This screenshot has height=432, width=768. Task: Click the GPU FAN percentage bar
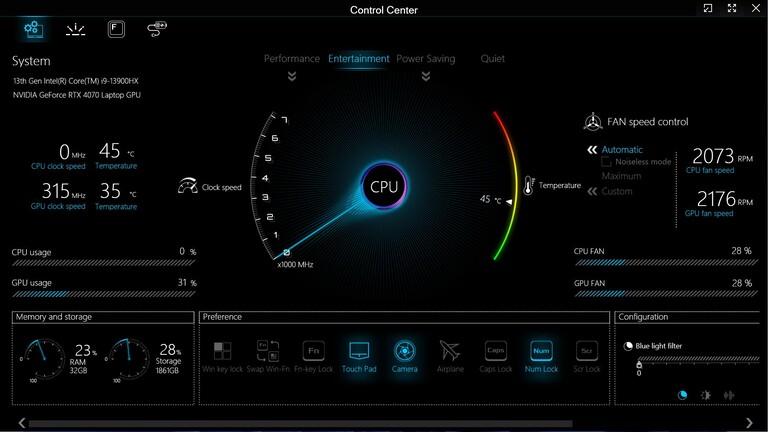(666, 294)
